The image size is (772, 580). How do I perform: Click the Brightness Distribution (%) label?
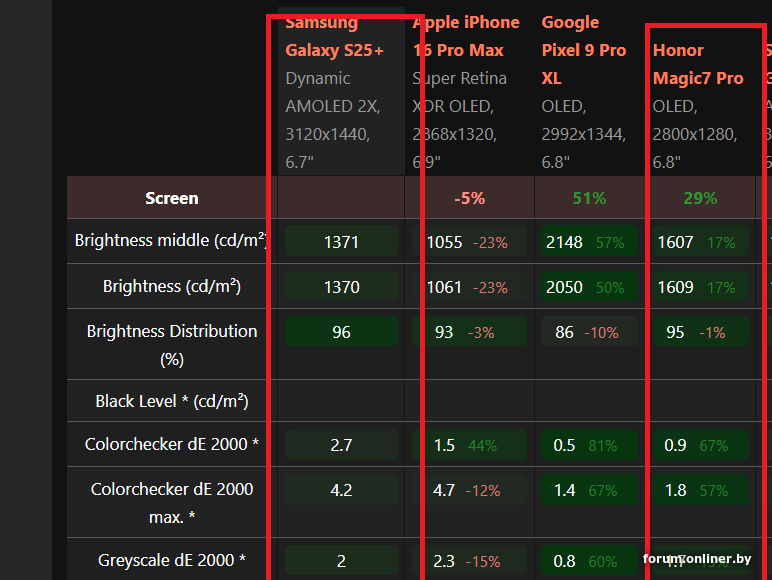pos(171,345)
